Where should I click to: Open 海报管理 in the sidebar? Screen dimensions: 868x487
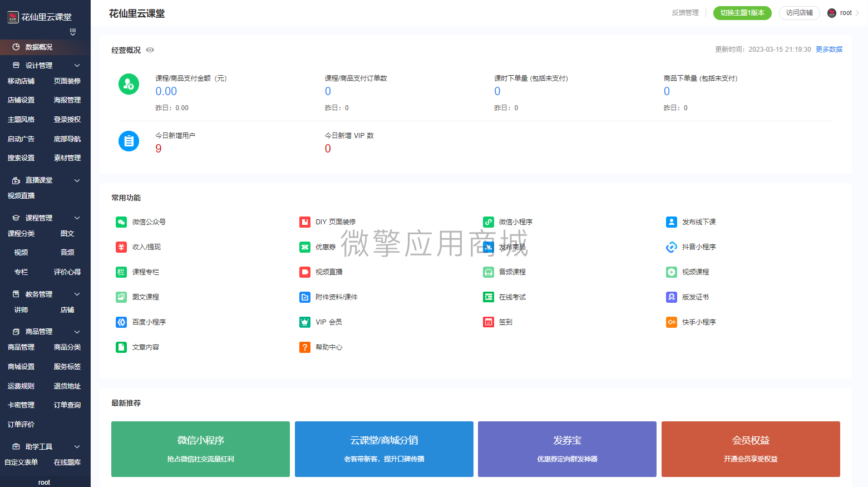click(67, 100)
